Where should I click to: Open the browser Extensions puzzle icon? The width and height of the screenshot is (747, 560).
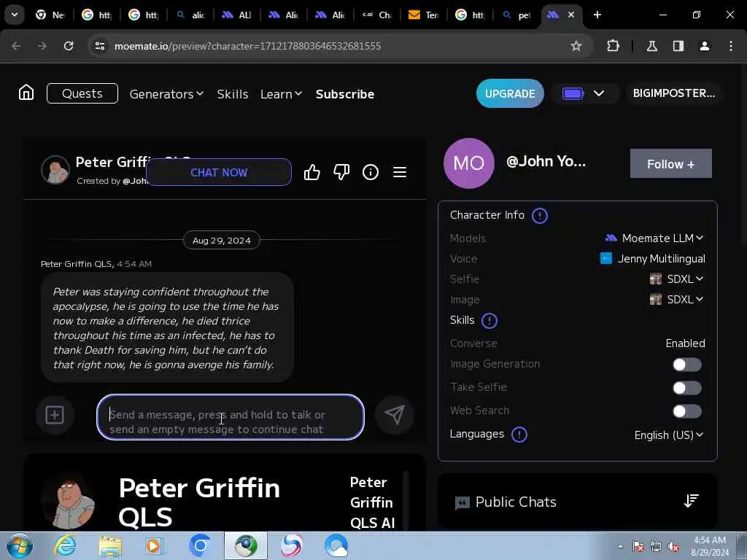coord(613,46)
